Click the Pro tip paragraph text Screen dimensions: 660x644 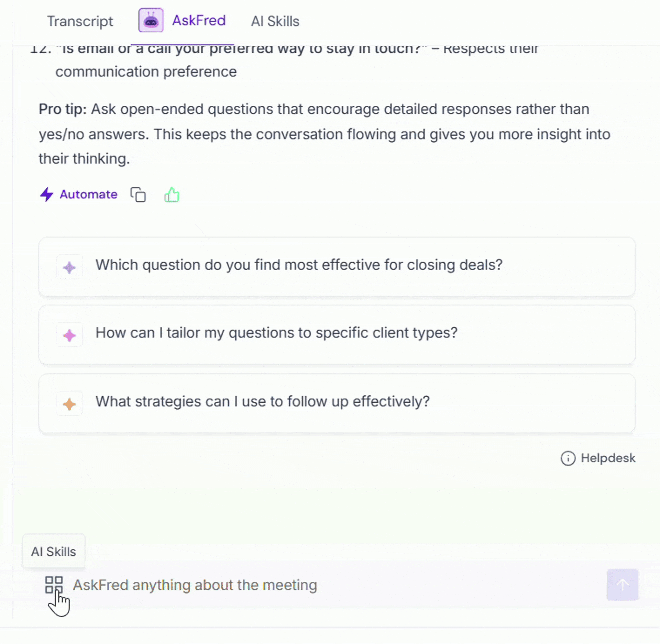coord(324,134)
